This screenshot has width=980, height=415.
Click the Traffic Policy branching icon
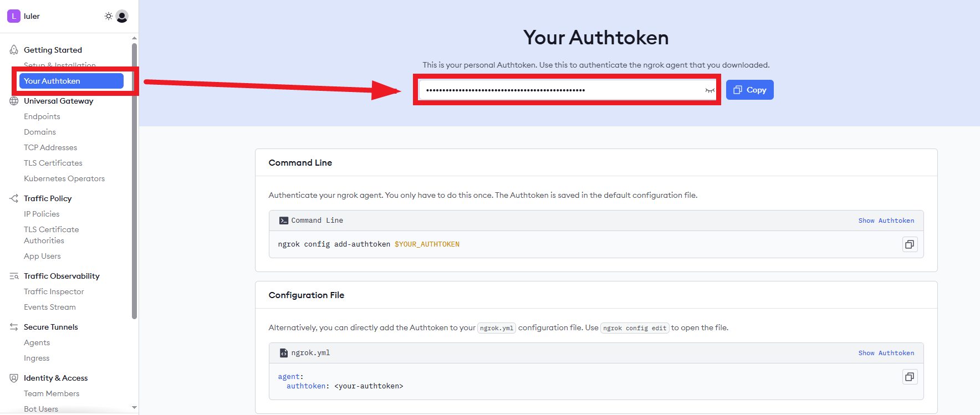tap(14, 198)
